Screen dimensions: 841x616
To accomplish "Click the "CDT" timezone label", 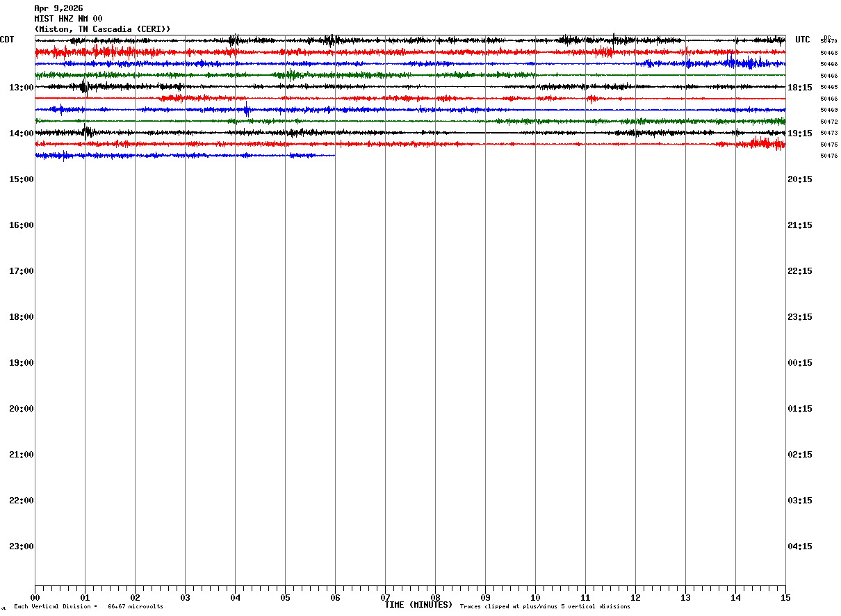I will [x=8, y=40].
